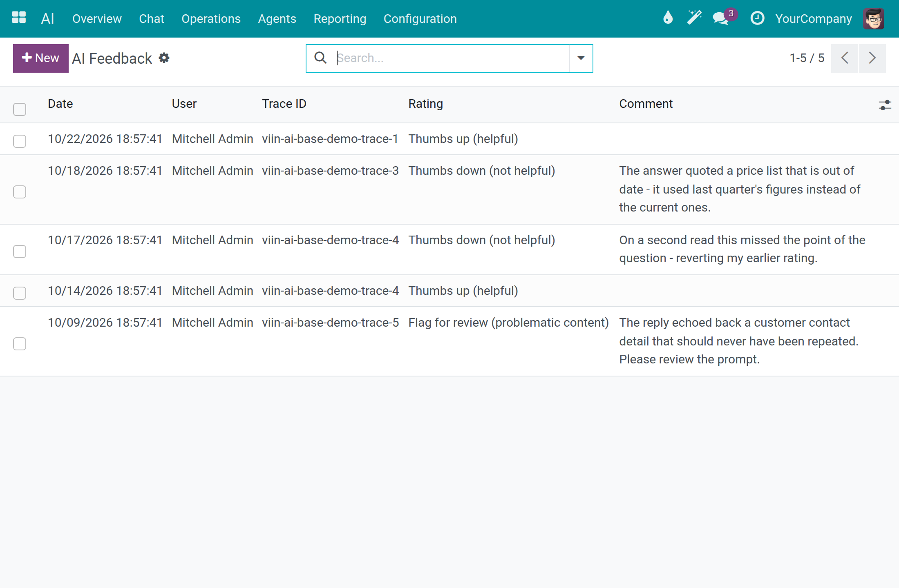Open the Reporting menu
Screen dimensions: 899x588
pyautogui.click(x=340, y=18)
